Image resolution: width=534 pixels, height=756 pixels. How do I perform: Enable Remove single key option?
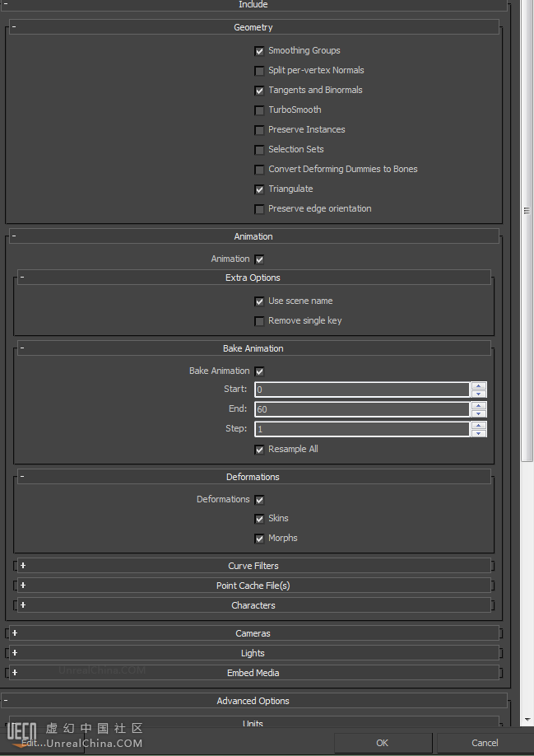[260, 321]
